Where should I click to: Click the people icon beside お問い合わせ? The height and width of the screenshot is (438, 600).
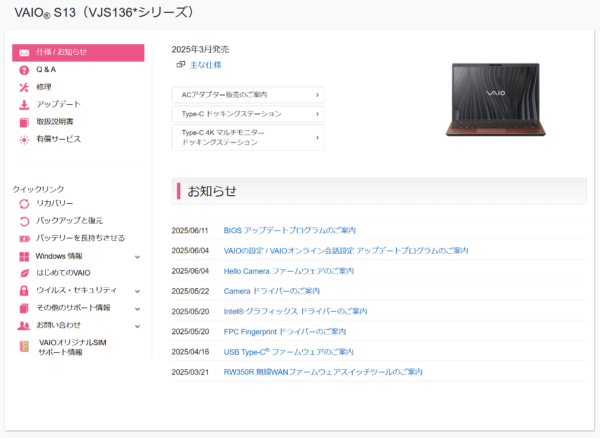coord(24,326)
